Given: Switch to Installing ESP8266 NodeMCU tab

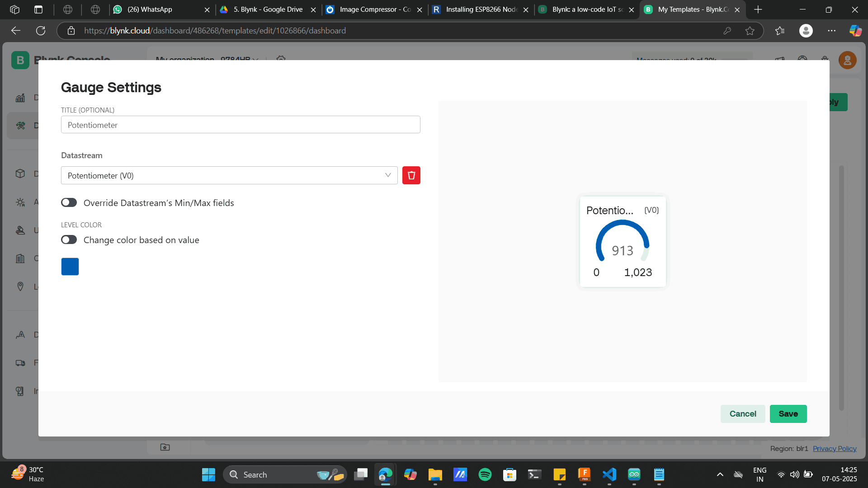Looking at the screenshot, I should (x=481, y=9).
